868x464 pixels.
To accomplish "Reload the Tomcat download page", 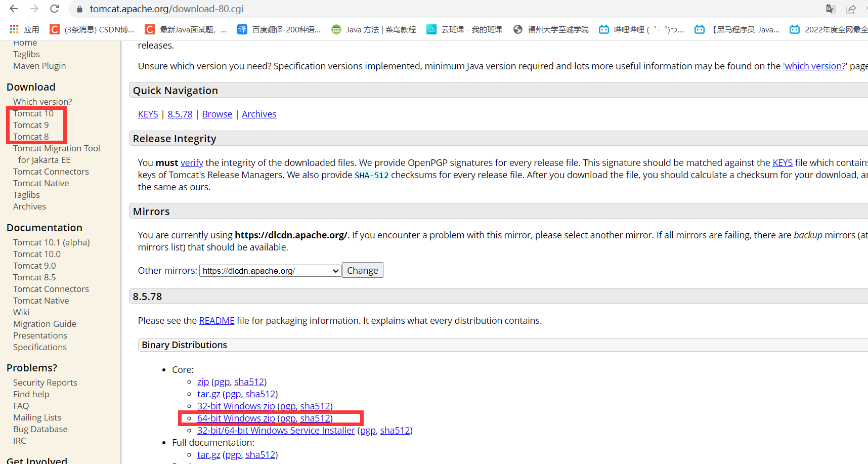I will [x=55, y=9].
